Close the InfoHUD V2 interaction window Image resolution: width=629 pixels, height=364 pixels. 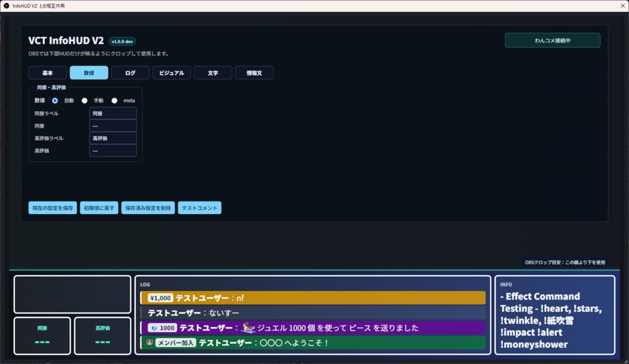click(623, 6)
